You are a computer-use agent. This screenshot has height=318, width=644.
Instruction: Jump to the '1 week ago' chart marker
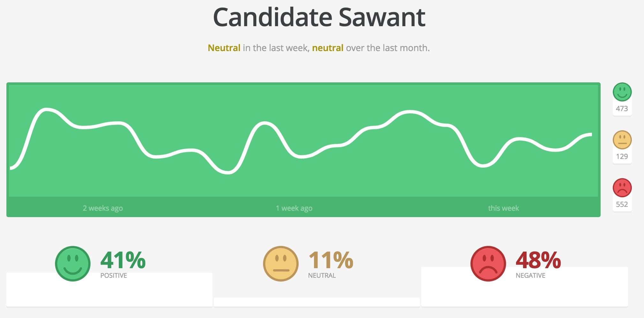coord(294,208)
